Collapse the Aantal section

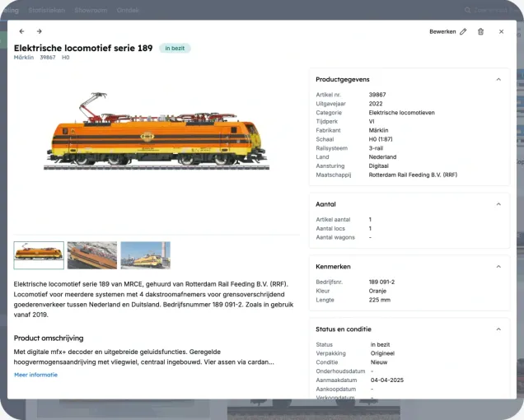[498, 204]
